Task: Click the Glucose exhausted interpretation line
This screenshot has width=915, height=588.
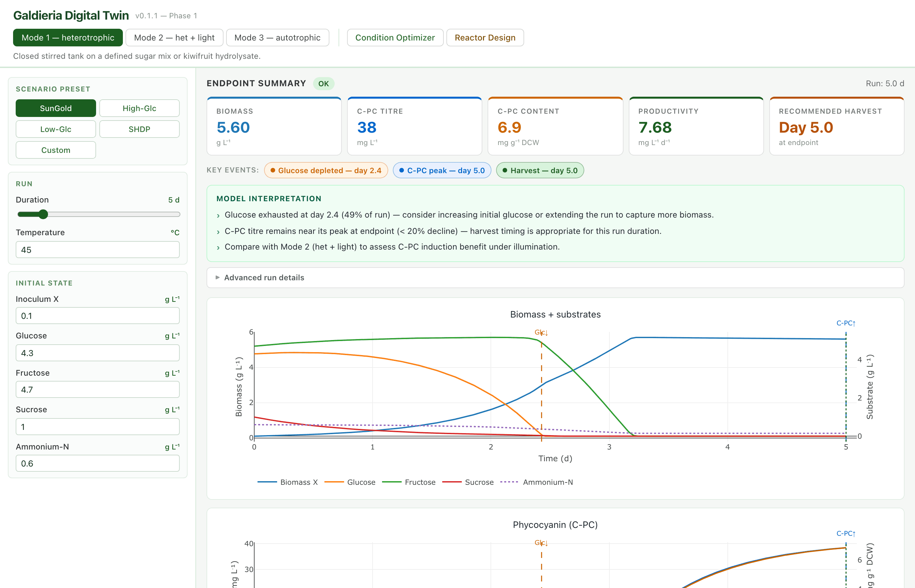Action: click(x=469, y=215)
